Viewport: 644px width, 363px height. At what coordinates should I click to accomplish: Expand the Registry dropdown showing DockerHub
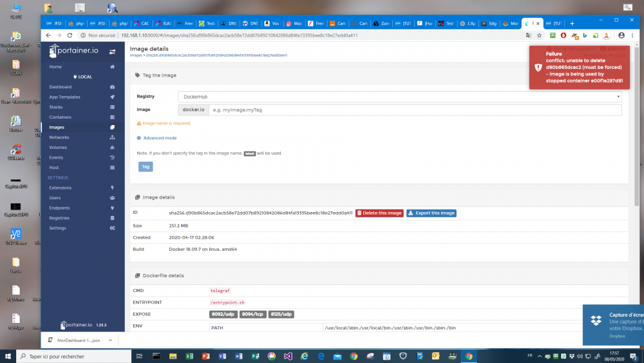point(399,97)
